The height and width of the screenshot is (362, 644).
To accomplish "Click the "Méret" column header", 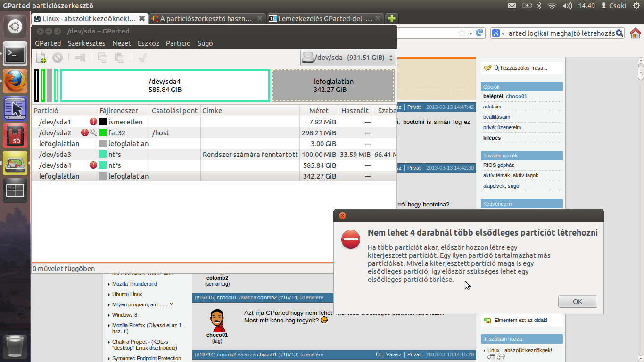I will coord(319,111).
